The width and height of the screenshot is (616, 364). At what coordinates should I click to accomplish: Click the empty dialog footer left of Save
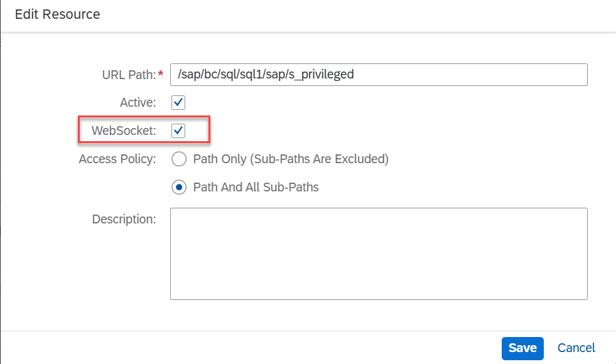click(x=251, y=348)
